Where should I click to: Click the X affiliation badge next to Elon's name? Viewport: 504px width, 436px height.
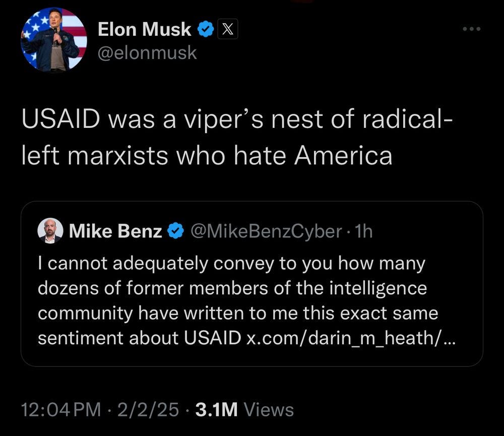point(227,29)
